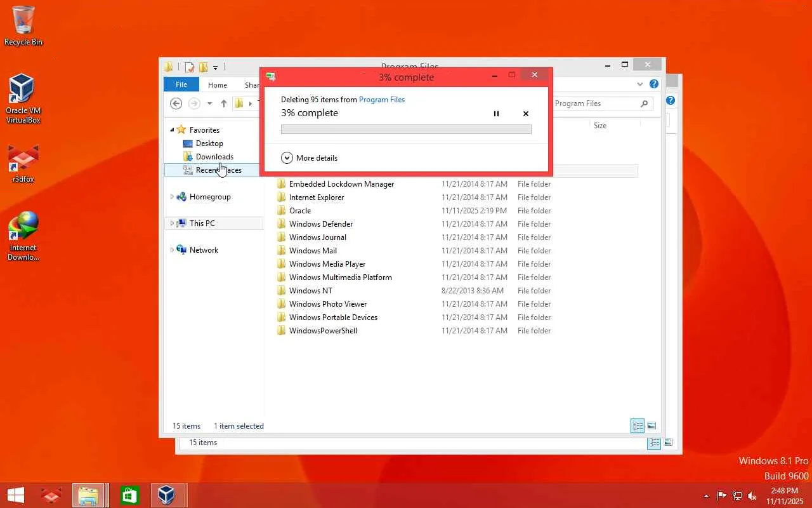Select Downloads under Favorites

214,157
